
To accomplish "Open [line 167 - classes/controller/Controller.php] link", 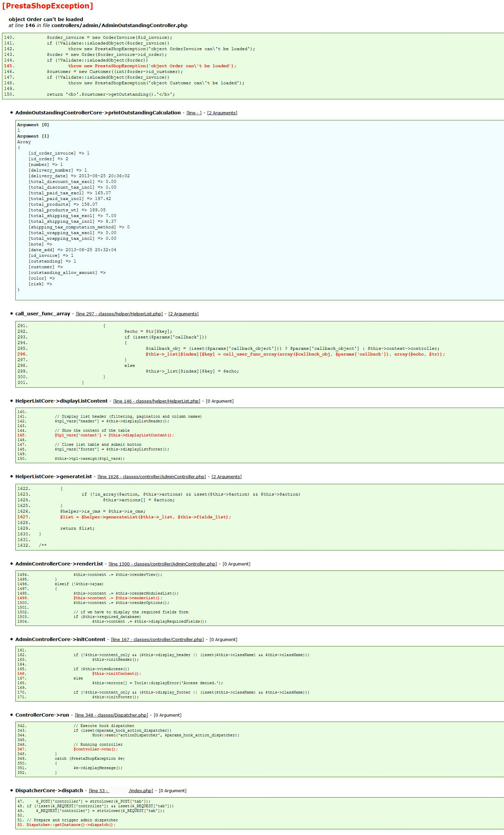I will (x=157, y=639).
